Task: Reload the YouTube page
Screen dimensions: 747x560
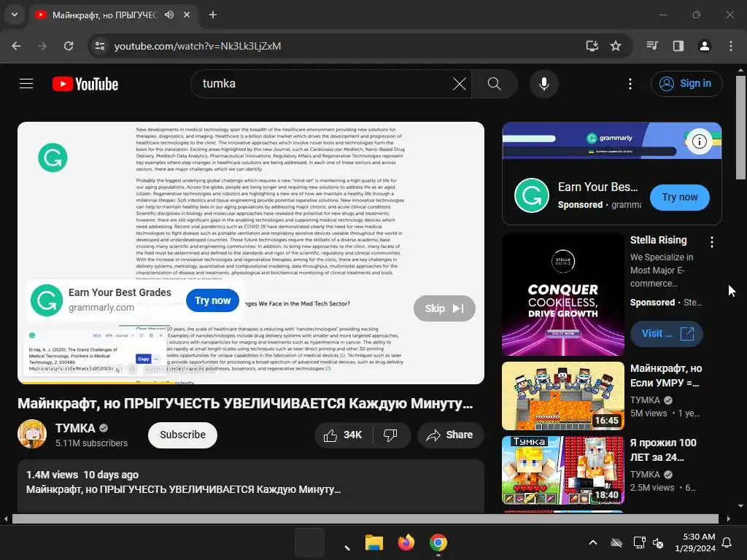Action: 69,46
